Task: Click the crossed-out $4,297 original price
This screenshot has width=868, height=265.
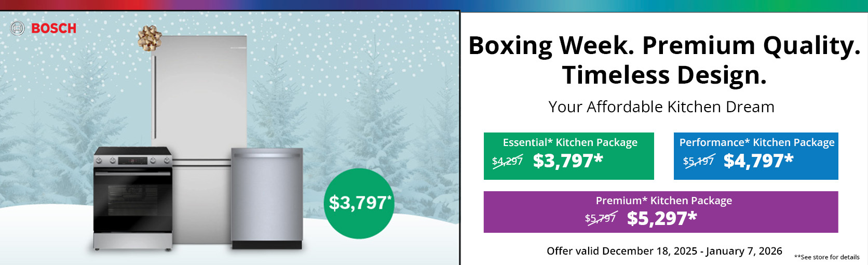Action: point(507,161)
